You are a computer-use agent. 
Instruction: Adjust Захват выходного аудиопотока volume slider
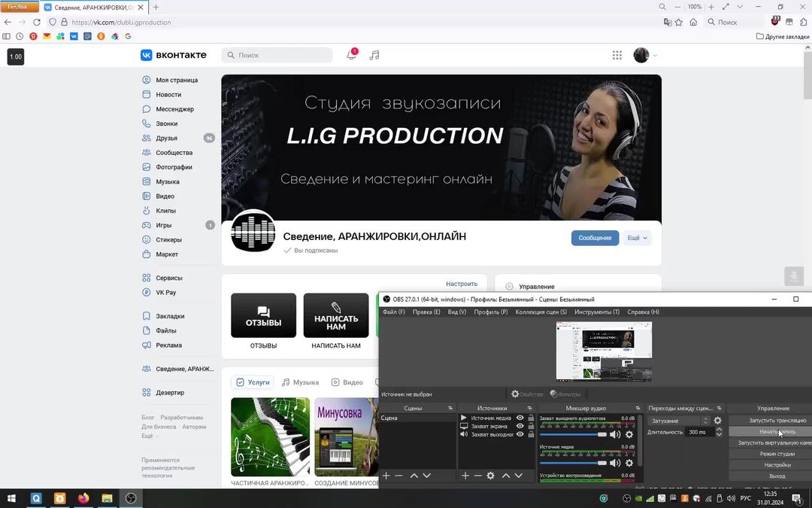pyautogui.click(x=573, y=434)
